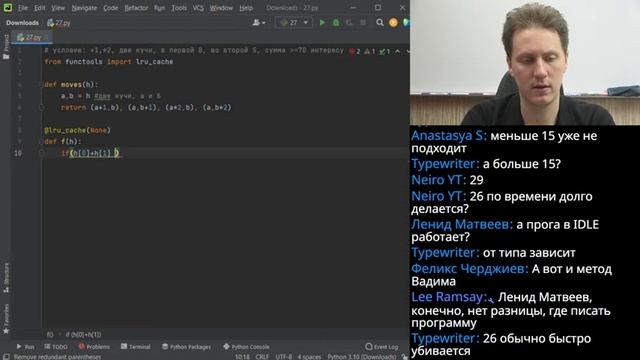This screenshot has height=360, width=640.
Task: Click the orange IDE update icon
Action: (x=393, y=23)
